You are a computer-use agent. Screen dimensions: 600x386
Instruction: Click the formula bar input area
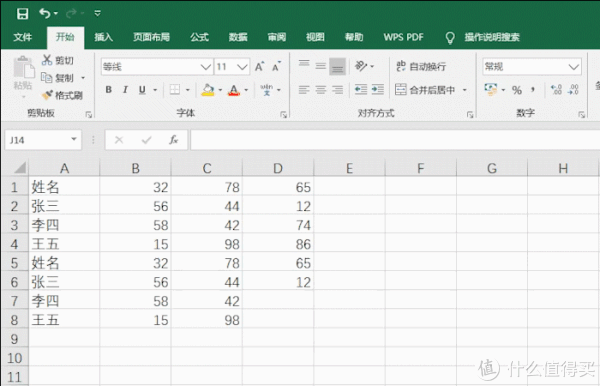(x=395, y=140)
